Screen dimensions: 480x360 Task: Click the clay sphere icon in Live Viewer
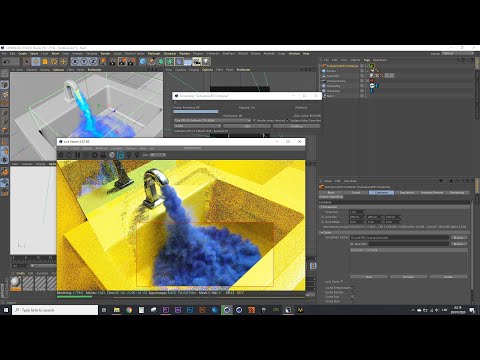point(112,155)
